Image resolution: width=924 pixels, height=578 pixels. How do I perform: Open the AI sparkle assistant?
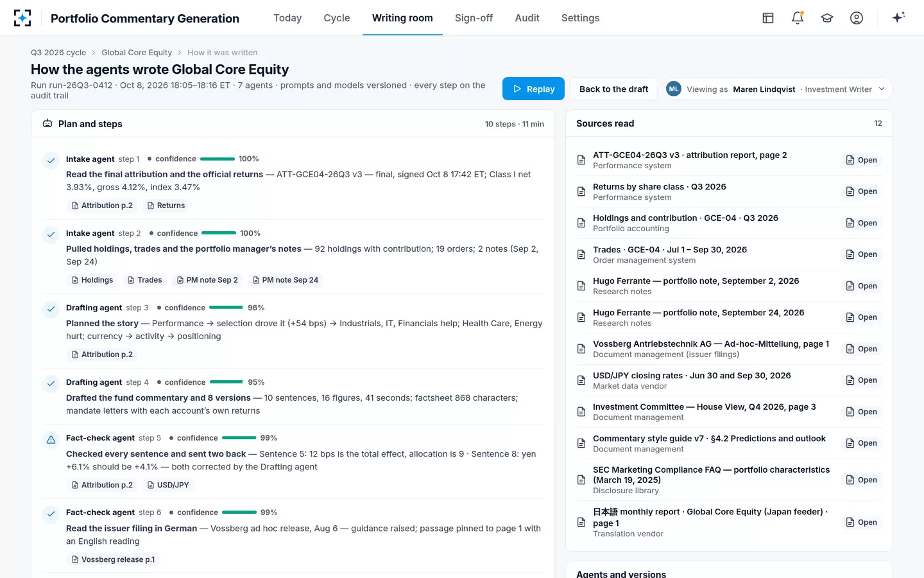click(x=898, y=17)
